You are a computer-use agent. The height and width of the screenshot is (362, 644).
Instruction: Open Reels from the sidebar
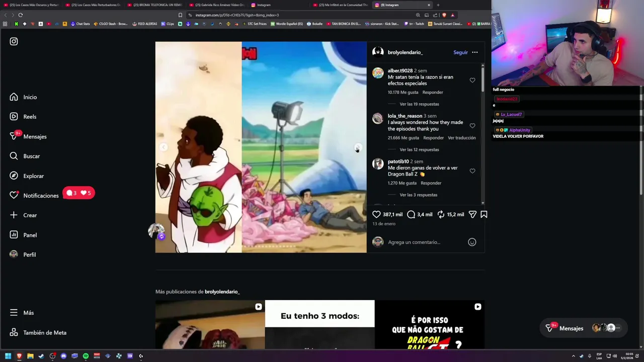click(x=23, y=117)
